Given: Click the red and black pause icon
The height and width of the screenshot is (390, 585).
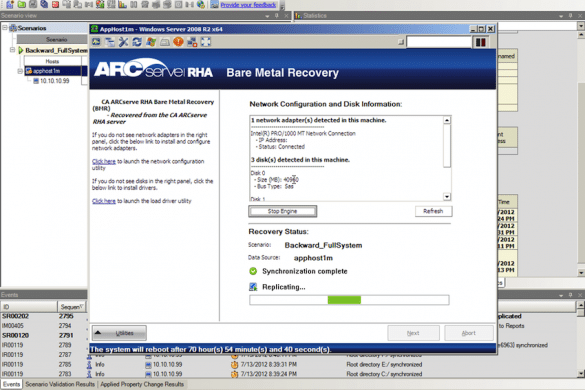Looking at the screenshot, I should click(x=481, y=42).
